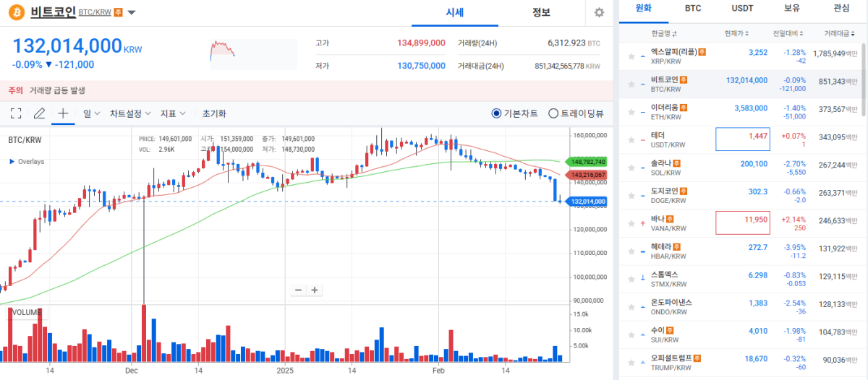Star the STMX/KRW row

[x=631, y=279]
